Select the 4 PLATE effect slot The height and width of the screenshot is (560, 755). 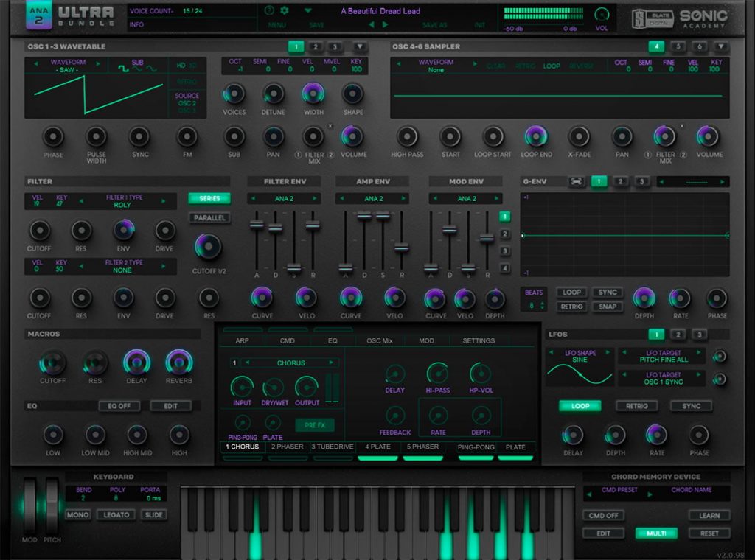(377, 447)
